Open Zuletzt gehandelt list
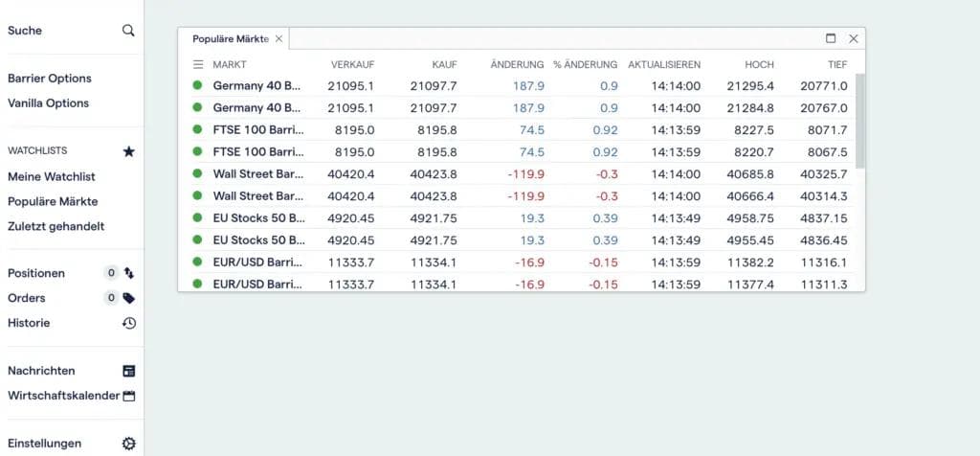This screenshot has width=980, height=456. tap(56, 227)
